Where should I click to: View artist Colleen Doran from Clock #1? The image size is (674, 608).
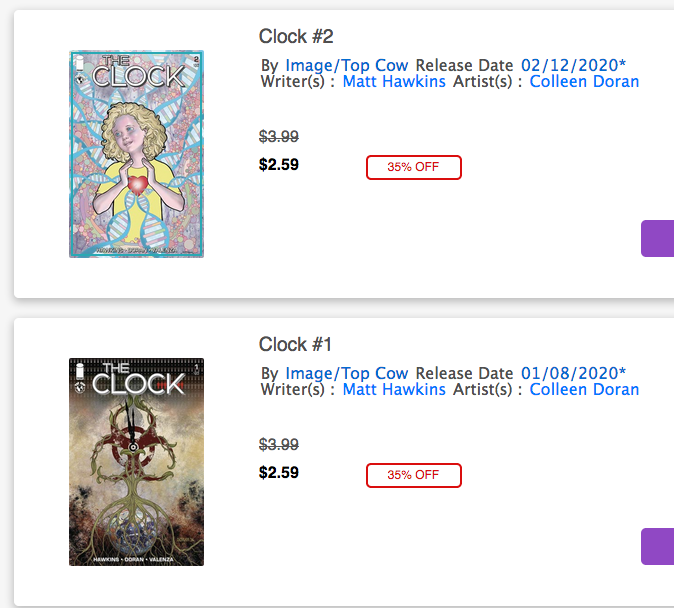coord(584,390)
